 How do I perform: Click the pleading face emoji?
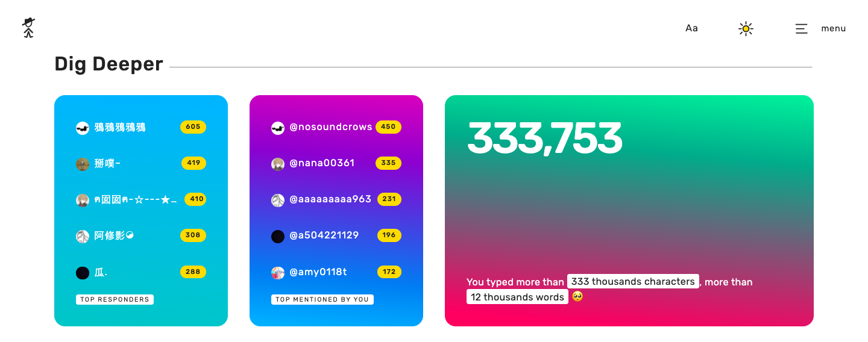(x=577, y=296)
